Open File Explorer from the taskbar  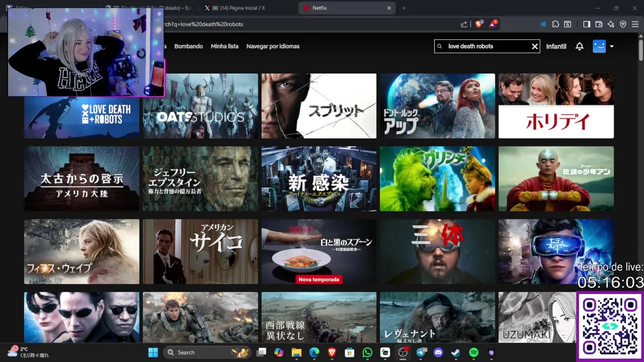tap(296, 352)
